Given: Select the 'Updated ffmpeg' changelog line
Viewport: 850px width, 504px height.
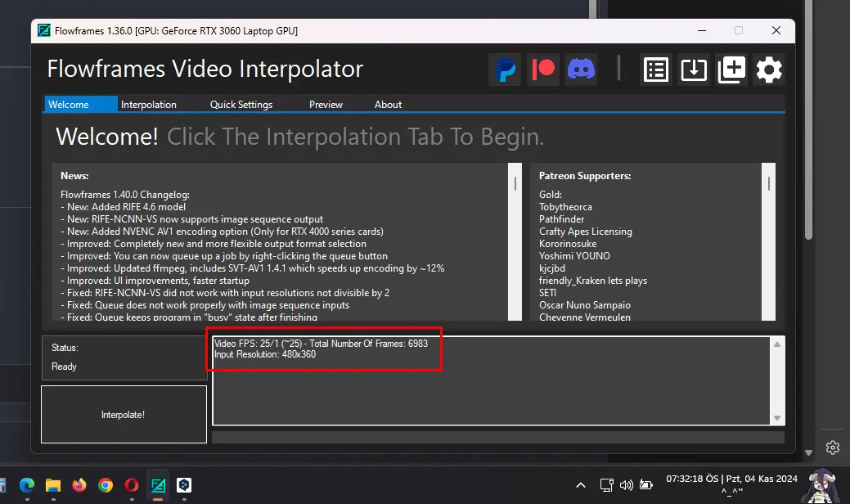Looking at the screenshot, I should (x=252, y=268).
